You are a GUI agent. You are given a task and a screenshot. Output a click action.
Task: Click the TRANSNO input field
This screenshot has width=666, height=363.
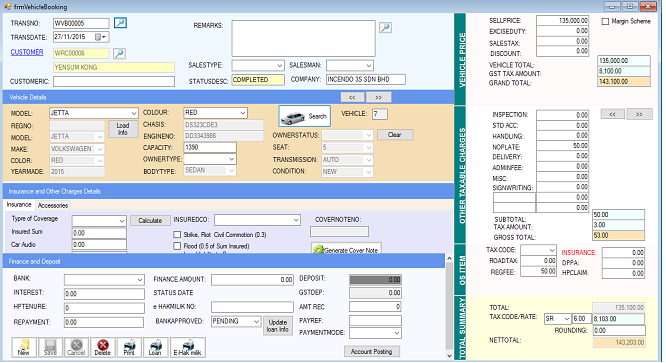(81, 23)
